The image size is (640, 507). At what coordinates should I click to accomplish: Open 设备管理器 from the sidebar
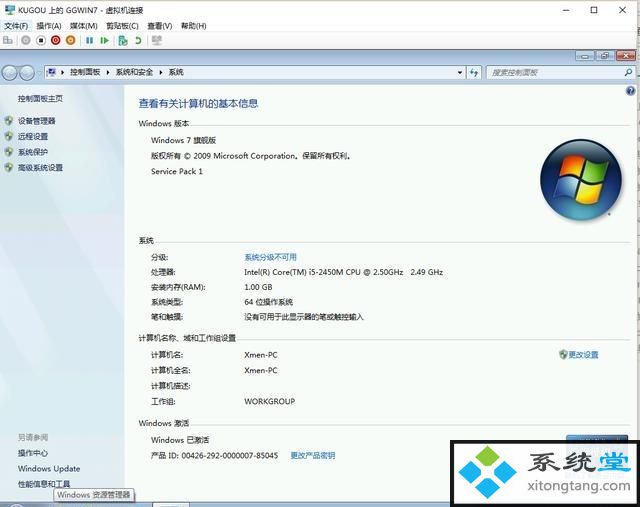36,121
